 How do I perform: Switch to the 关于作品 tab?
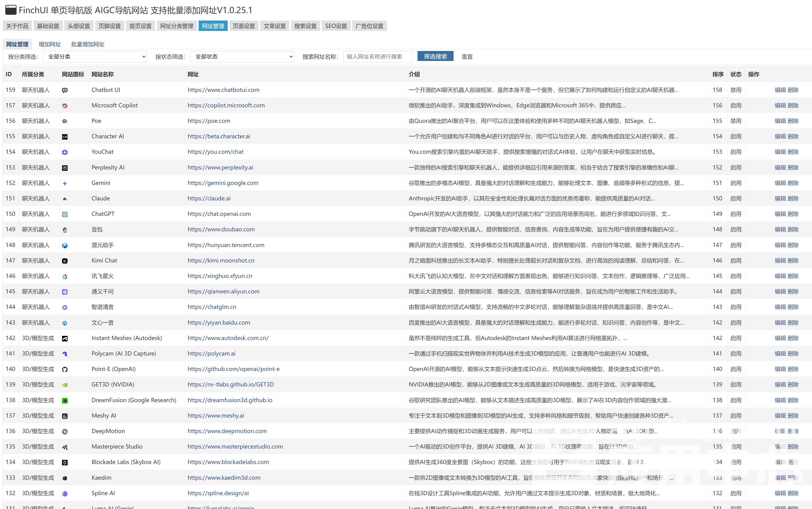point(17,26)
